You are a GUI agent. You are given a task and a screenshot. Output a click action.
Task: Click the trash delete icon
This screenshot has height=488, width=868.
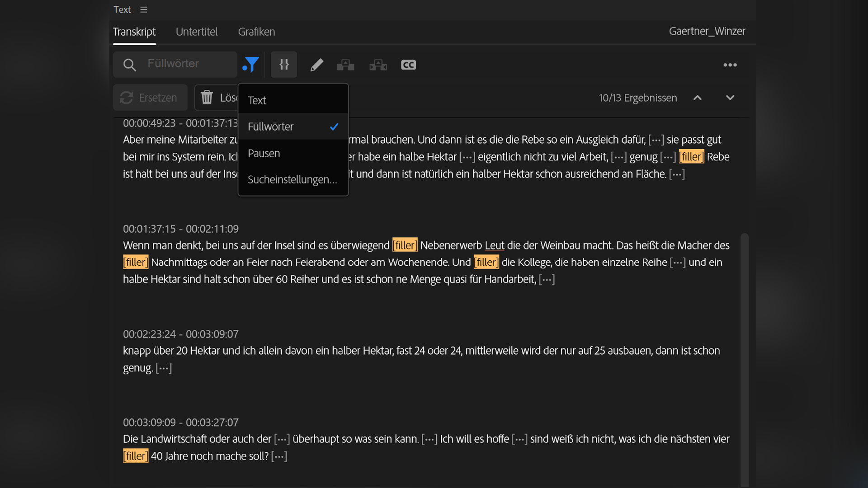click(207, 97)
